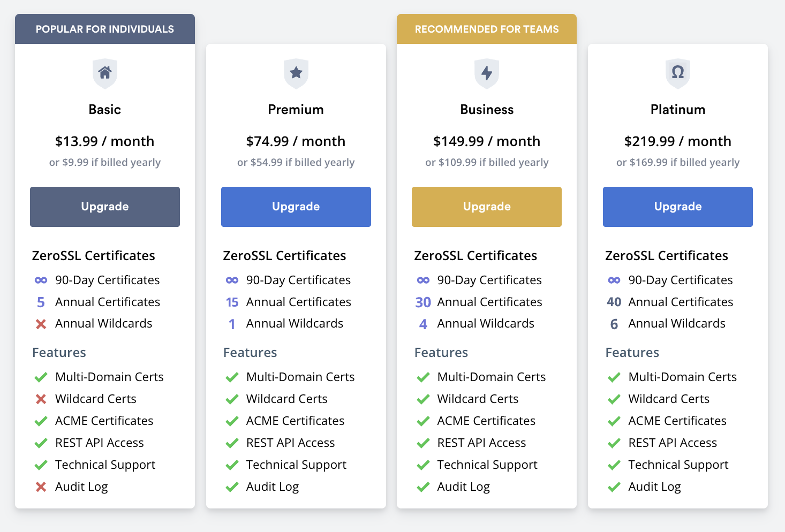
Task: Click the Business plan Features heading
Action: click(x=441, y=353)
